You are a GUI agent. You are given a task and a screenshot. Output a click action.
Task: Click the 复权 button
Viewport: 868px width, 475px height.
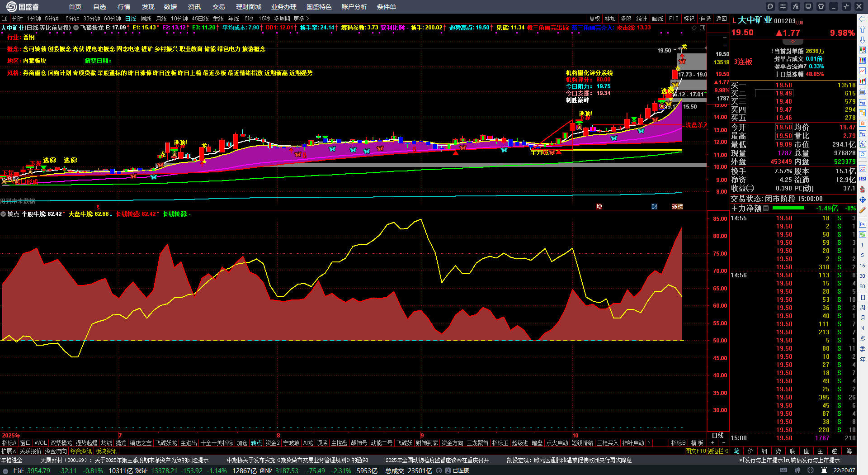pyautogui.click(x=595, y=19)
